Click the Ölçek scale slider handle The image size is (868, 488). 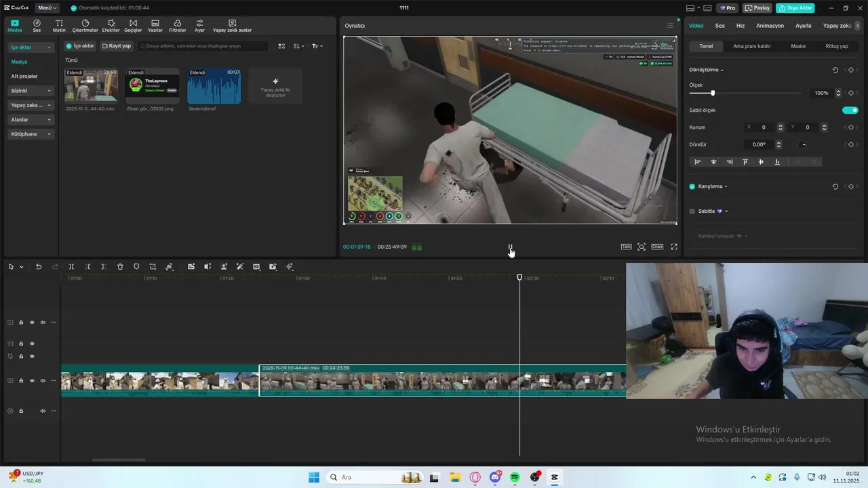713,93
